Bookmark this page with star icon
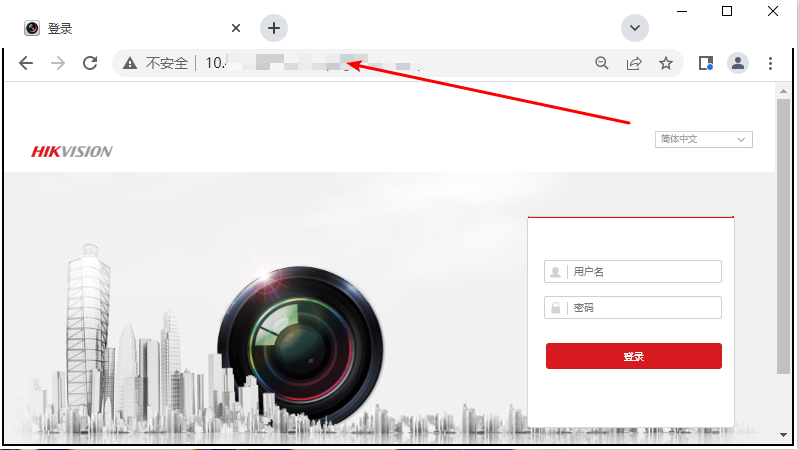Screen dimensions: 799x450 (666, 63)
